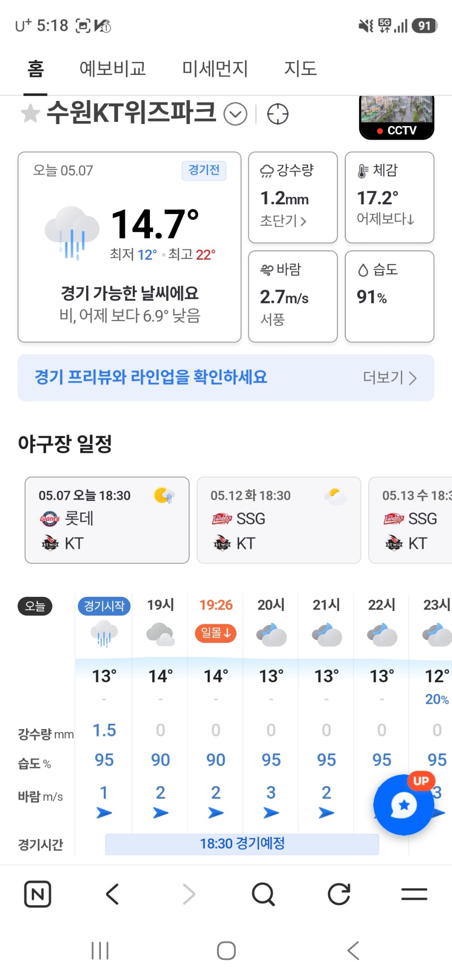Select today's 롯데 vs KT game card
This screenshot has height=980, width=452.
[x=107, y=520]
